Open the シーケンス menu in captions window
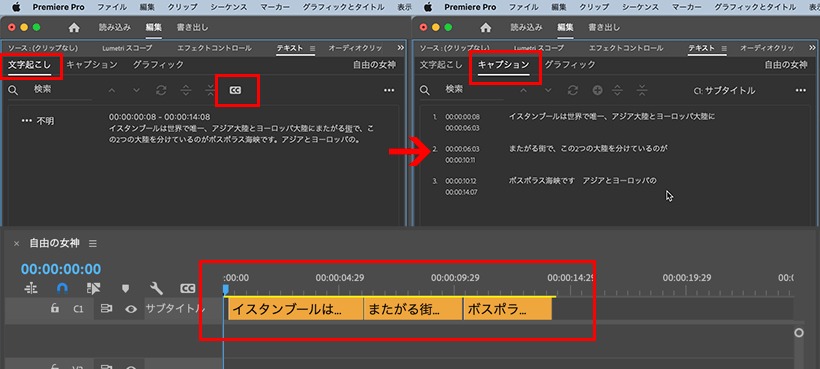This screenshot has width=820, height=369. pyautogui.click(x=641, y=7)
